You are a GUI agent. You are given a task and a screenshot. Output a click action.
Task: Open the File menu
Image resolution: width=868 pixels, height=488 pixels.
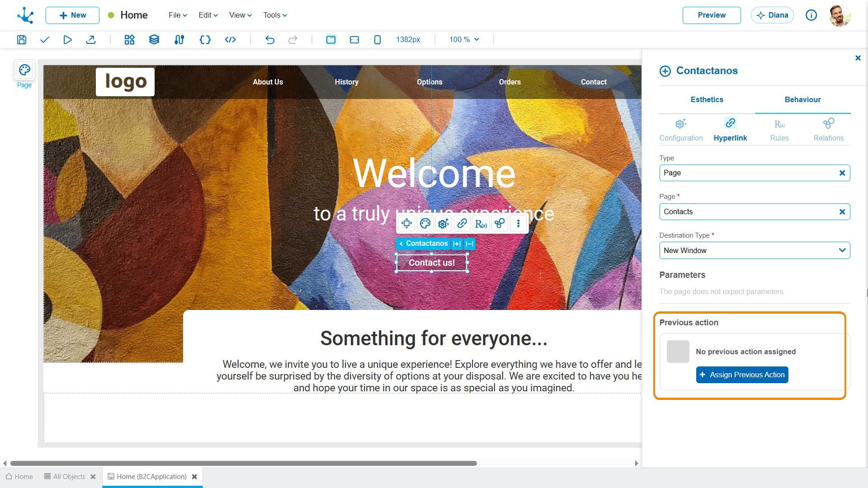point(178,15)
